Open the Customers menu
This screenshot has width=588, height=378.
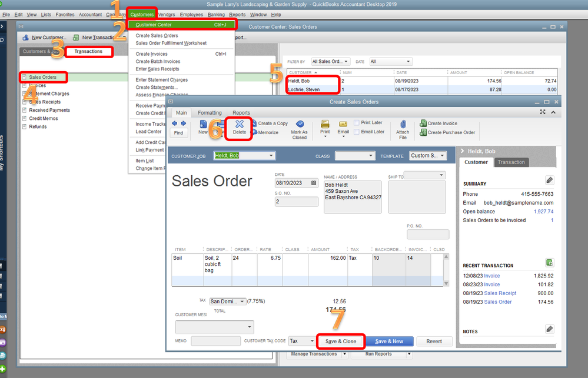point(142,15)
